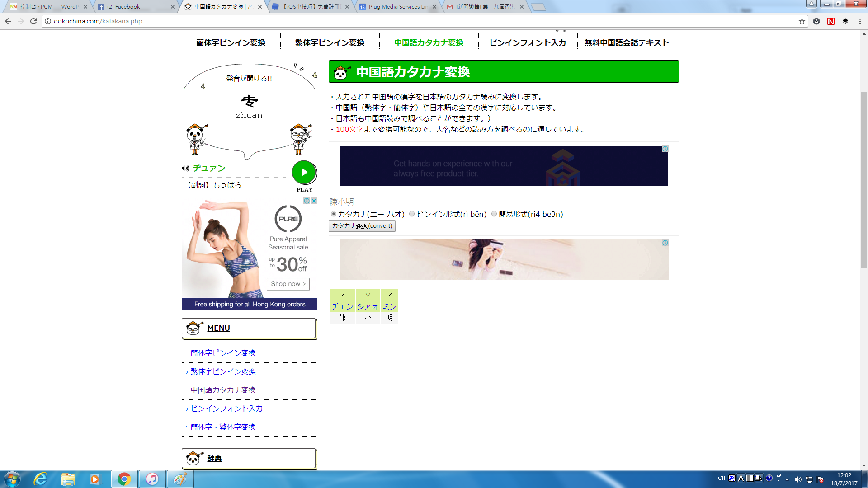The image size is (868, 488).
Task: Click the volume icon in system tray
Action: point(798,479)
